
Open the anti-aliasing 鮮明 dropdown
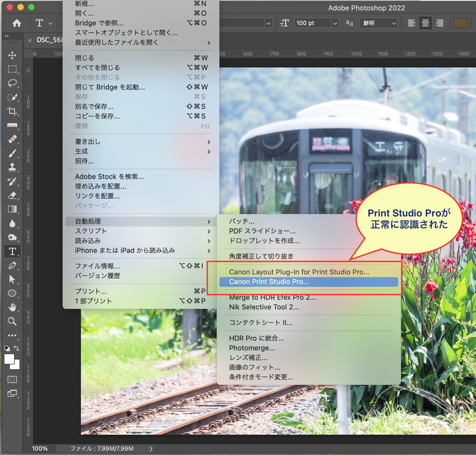click(x=379, y=23)
